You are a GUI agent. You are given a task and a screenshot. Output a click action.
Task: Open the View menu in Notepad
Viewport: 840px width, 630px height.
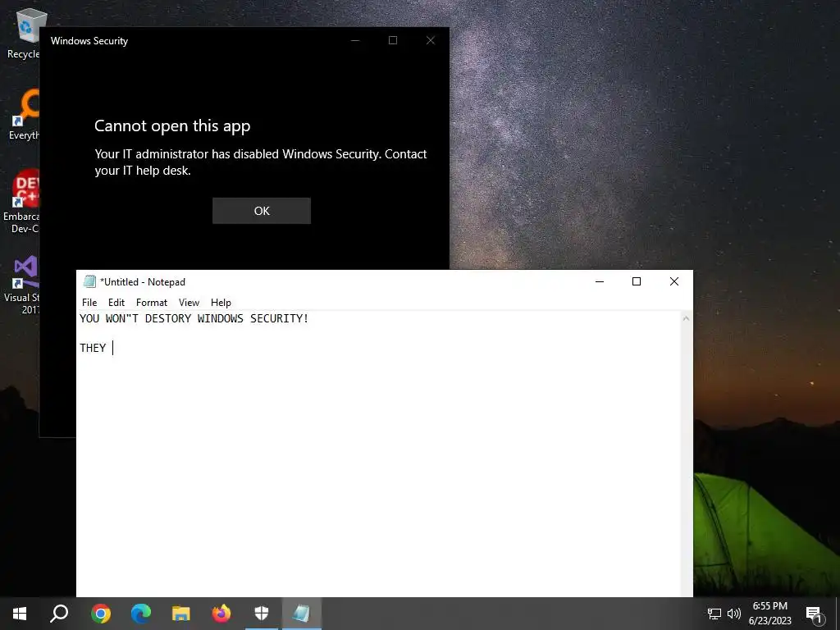coord(189,303)
